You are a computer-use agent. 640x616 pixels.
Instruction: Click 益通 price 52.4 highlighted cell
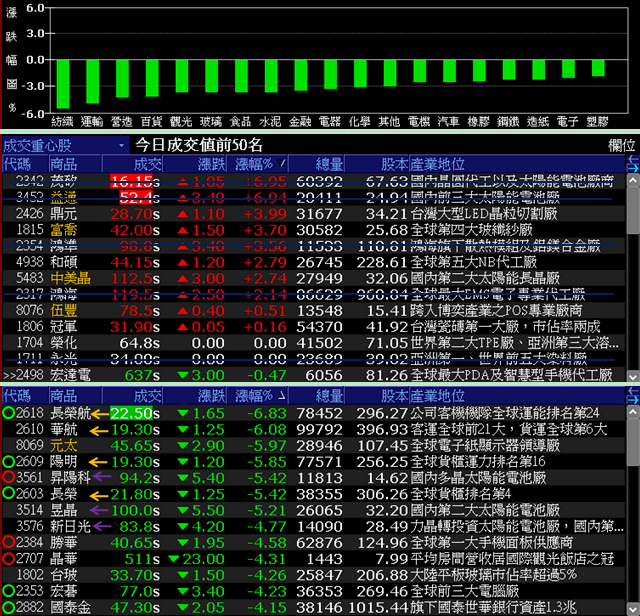[x=136, y=198]
